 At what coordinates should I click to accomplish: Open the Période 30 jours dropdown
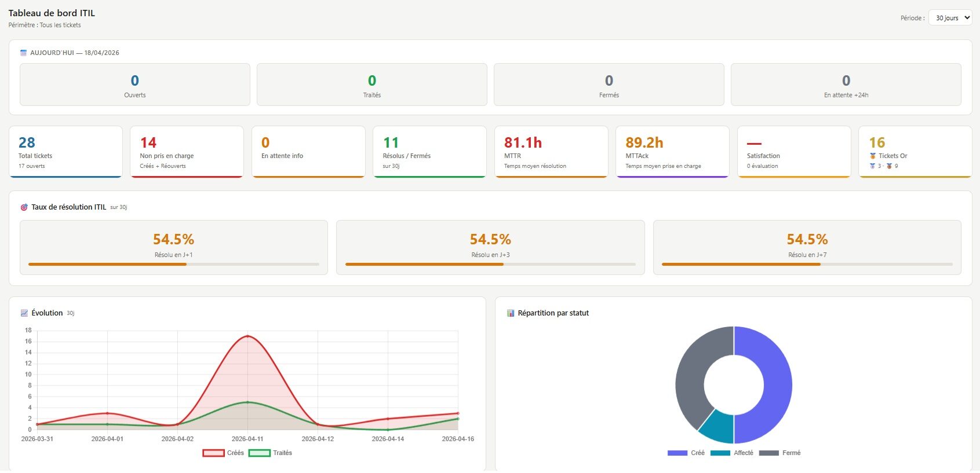pos(950,18)
